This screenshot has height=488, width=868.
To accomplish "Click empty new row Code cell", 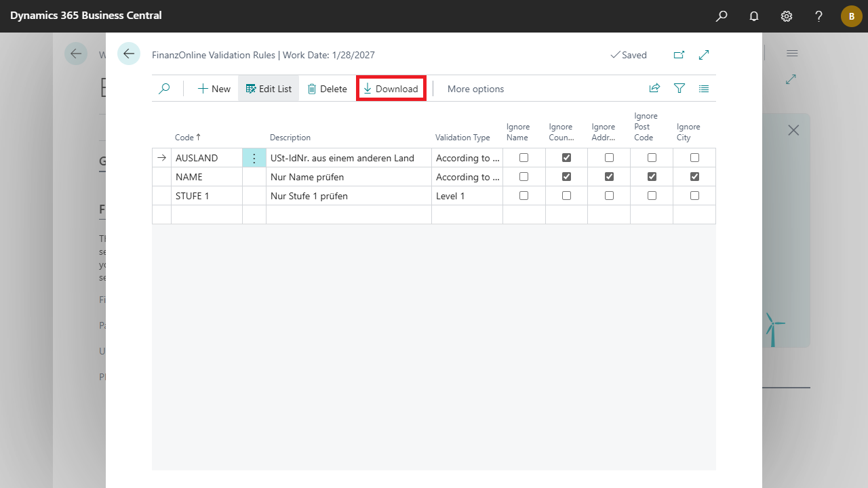I will pos(207,214).
